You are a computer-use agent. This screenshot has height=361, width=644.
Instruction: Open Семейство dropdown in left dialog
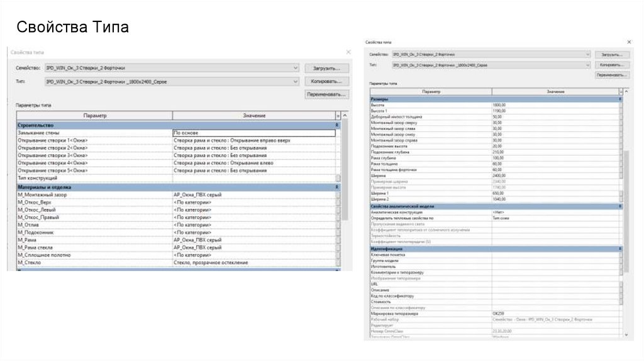[295, 67]
